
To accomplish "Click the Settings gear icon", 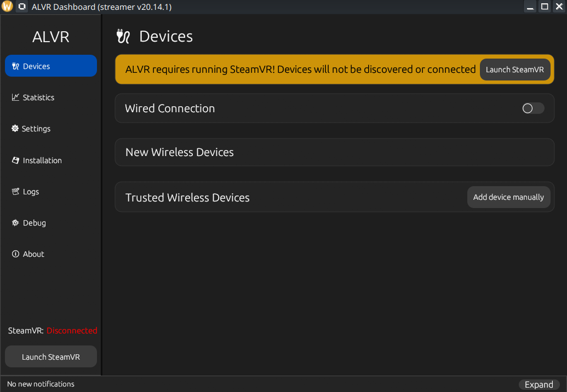I will pos(15,128).
